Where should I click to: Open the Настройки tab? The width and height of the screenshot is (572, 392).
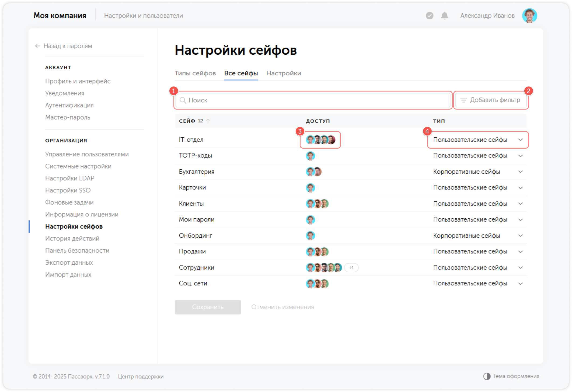[x=284, y=73]
